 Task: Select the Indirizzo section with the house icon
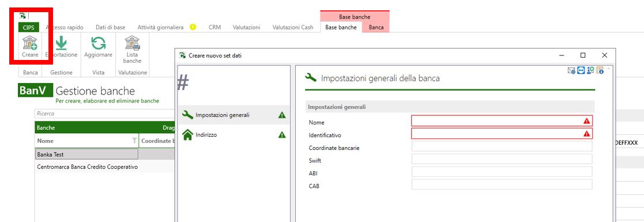pyautogui.click(x=234, y=134)
